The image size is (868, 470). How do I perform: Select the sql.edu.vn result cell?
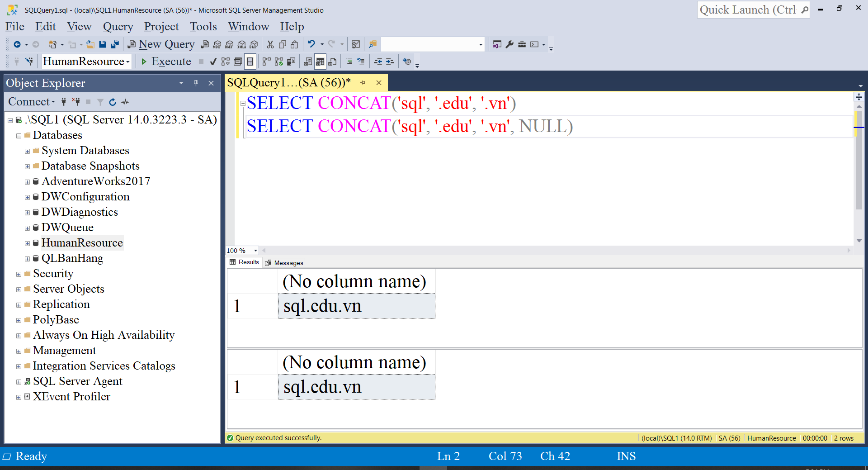322,306
